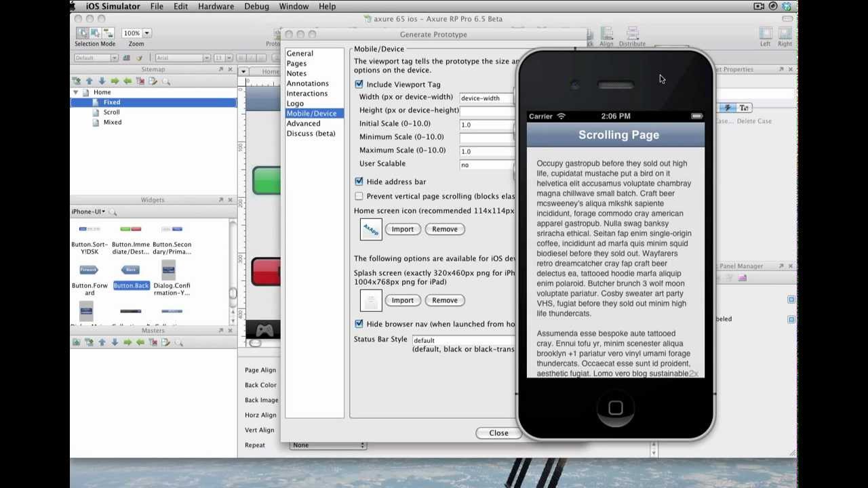Screen dimensions: 868x488
Task: Click the search magnifier in Sitemap toolbar
Action: [x=165, y=81]
